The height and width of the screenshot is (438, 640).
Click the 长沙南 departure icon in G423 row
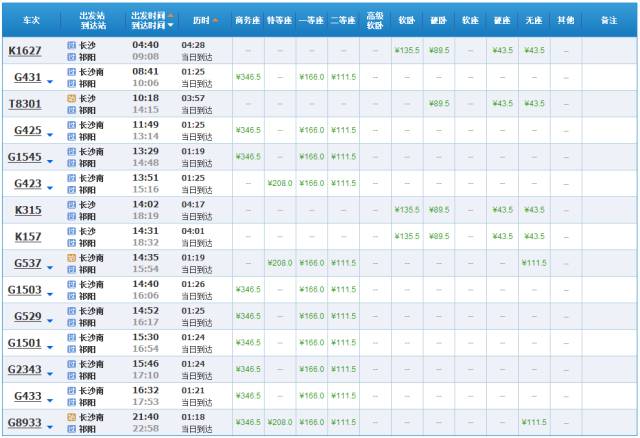click(71, 178)
